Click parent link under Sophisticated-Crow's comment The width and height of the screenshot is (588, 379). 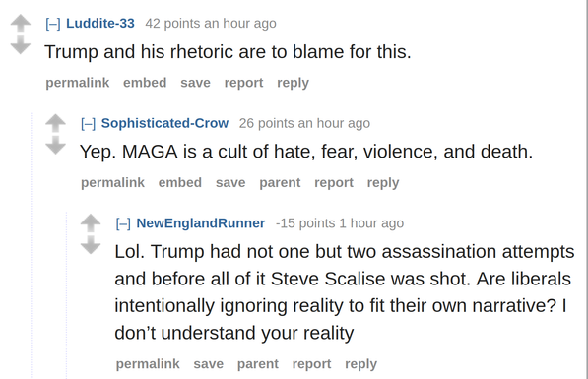tap(280, 183)
